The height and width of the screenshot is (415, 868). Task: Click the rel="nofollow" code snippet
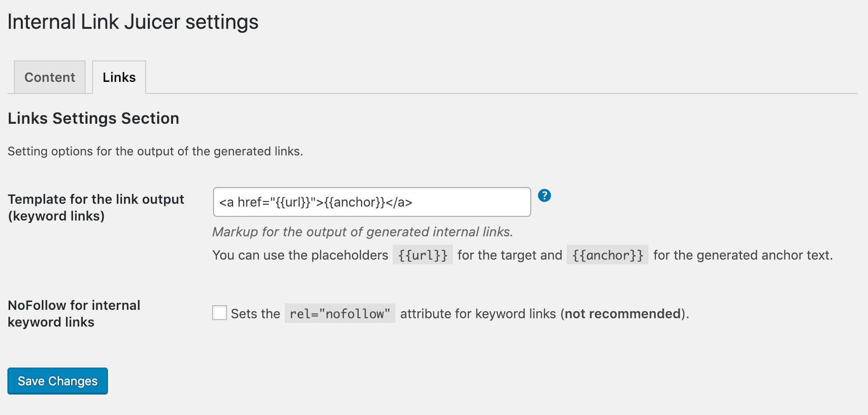click(340, 314)
